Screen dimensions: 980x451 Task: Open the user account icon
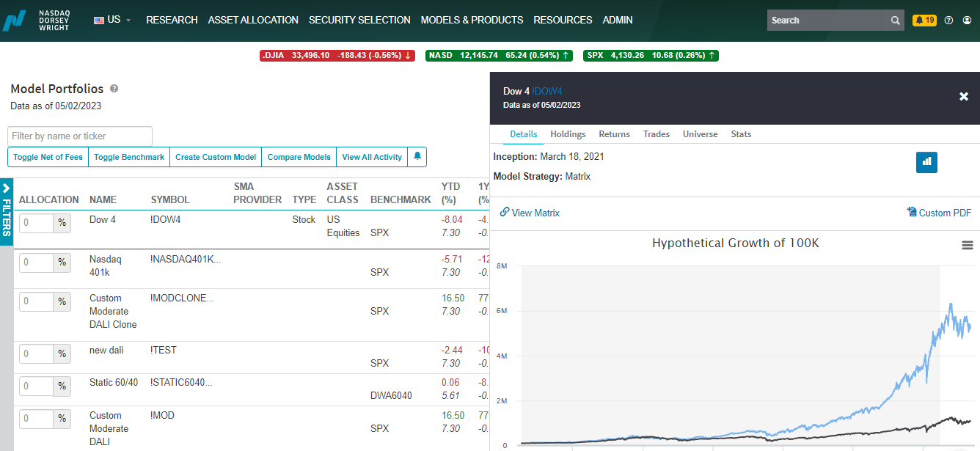[967, 21]
